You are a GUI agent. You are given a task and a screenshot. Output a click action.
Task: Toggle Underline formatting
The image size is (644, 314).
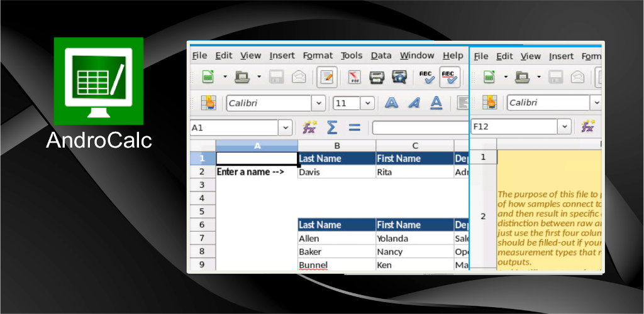[436, 103]
